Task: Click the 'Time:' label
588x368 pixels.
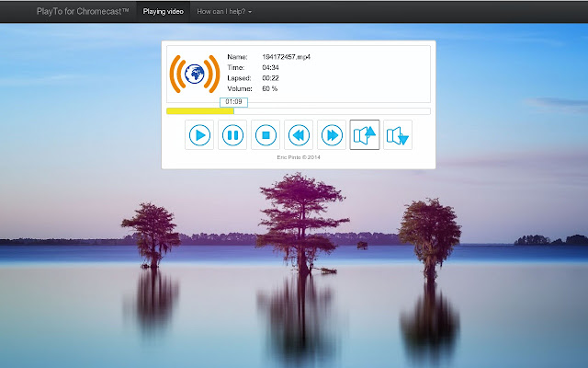Action: pyautogui.click(x=236, y=67)
